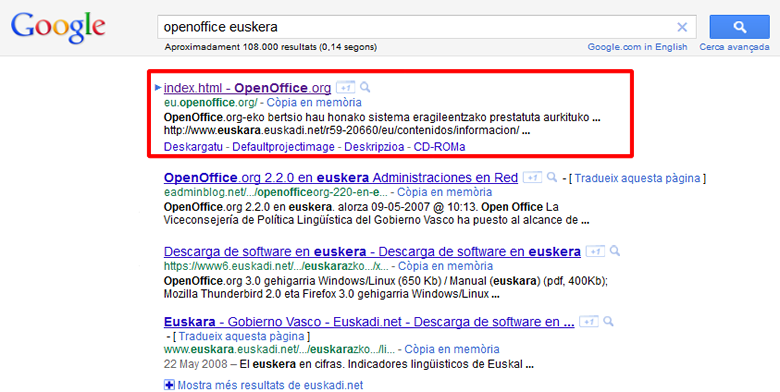
Task: Open Deskripzioa sitelink
Action: (x=374, y=147)
